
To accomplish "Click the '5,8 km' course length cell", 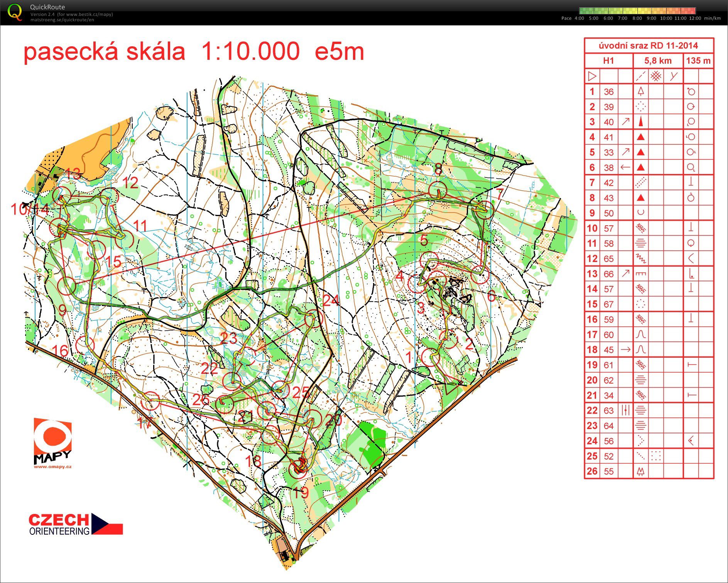I will pos(658,61).
